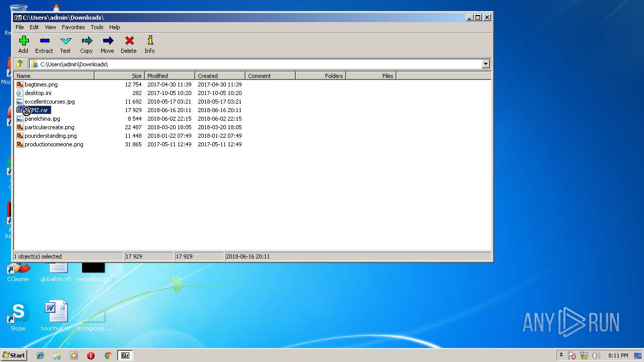Select hourthus.rtf desktop document

coord(56,317)
